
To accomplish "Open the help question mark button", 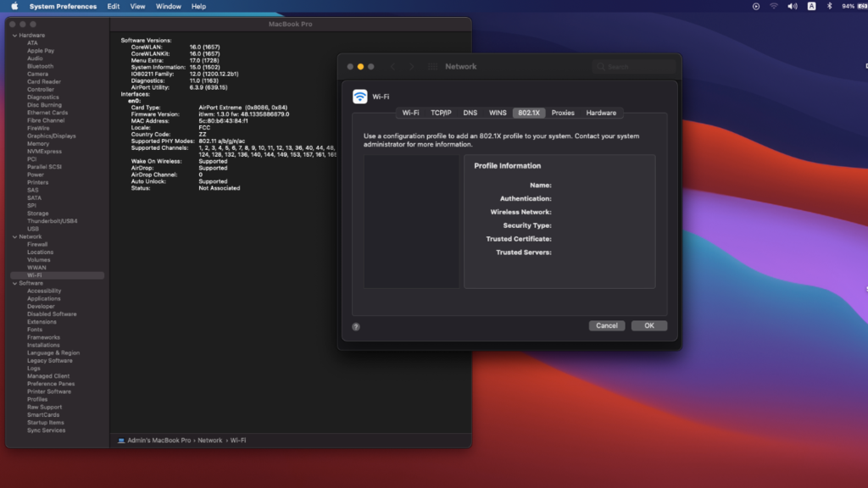I will [x=356, y=326].
